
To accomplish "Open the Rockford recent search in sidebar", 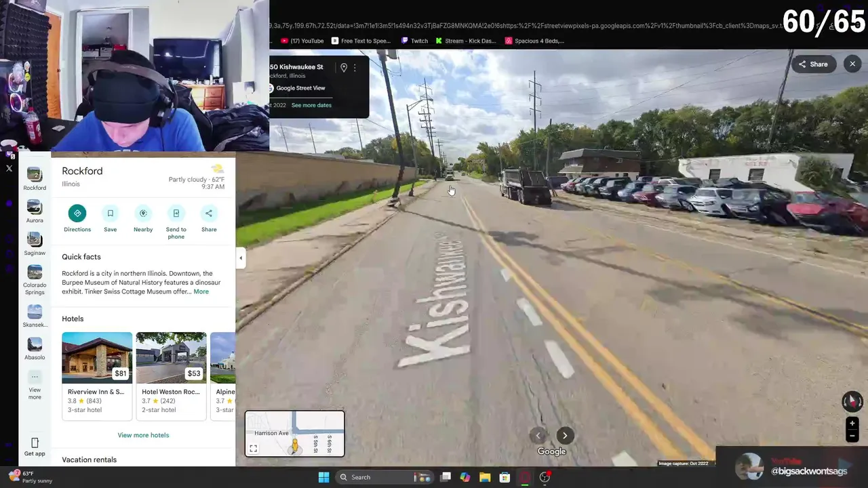I will [x=35, y=179].
